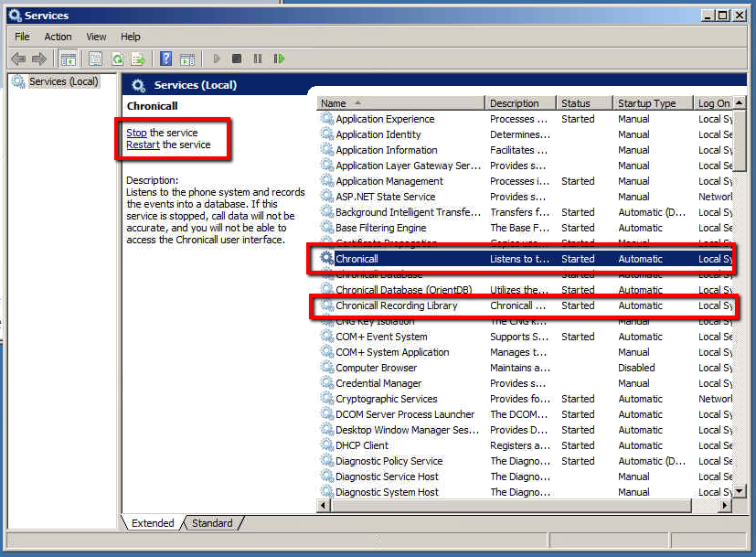Click the gear icon beside the Chronicall service
Viewport: 756px width, 557px height.
pyautogui.click(x=327, y=259)
